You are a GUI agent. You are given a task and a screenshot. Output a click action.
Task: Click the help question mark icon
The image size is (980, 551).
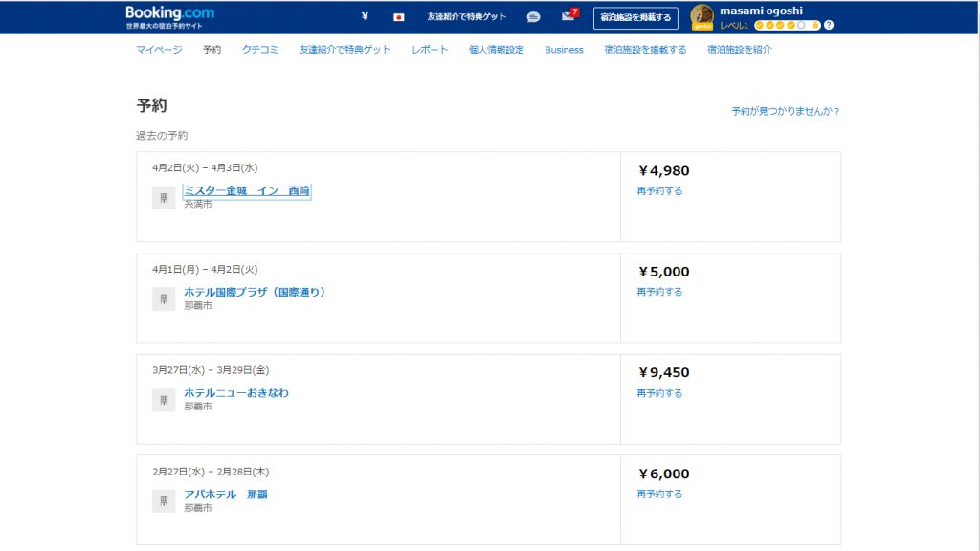(x=829, y=25)
